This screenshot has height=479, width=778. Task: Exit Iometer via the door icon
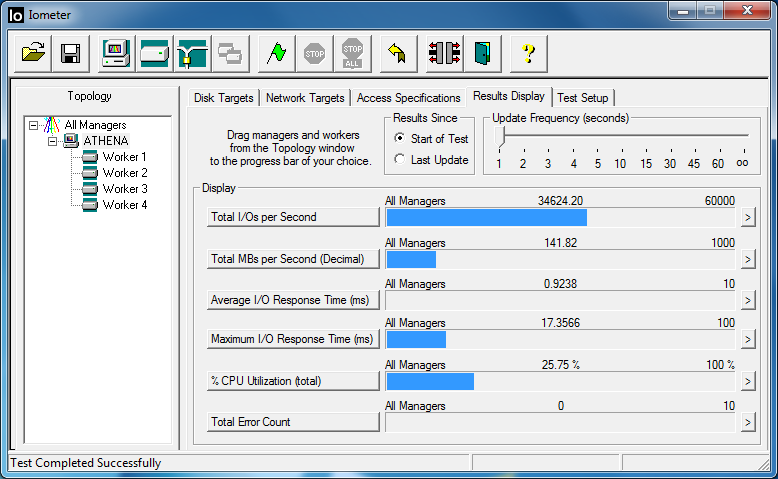(482, 53)
